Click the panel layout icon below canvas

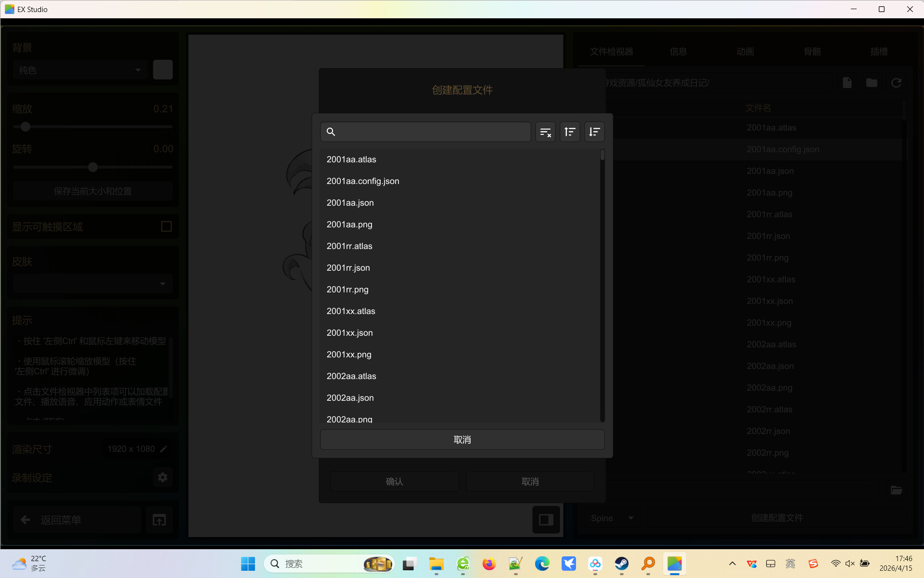point(546,520)
